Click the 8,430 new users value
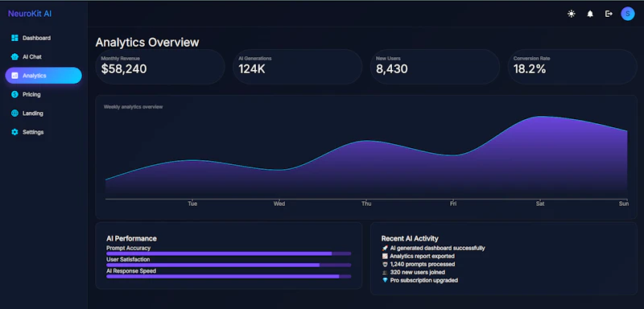The width and height of the screenshot is (644, 309). (x=392, y=69)
